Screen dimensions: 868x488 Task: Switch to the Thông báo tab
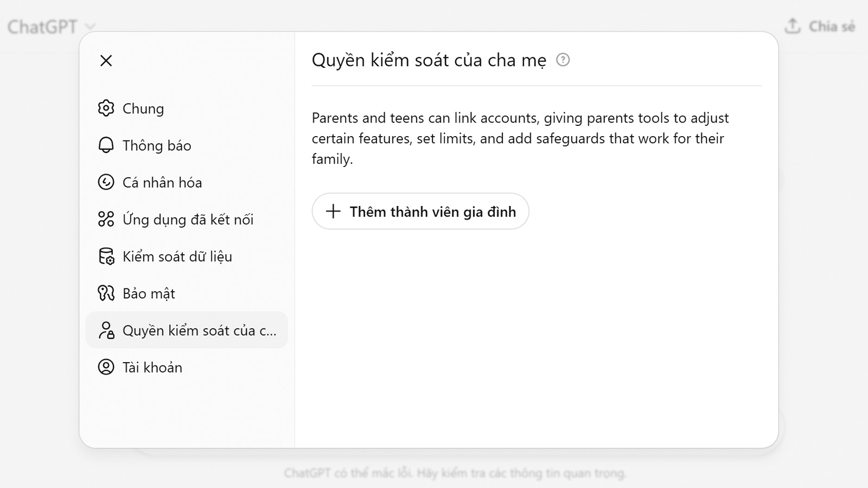click(157, 145)
